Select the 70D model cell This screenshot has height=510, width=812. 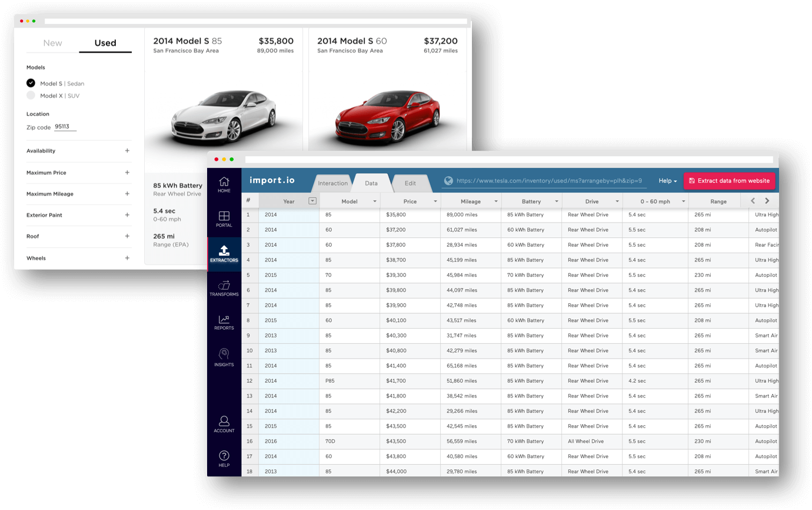click(x=350, y=442)
